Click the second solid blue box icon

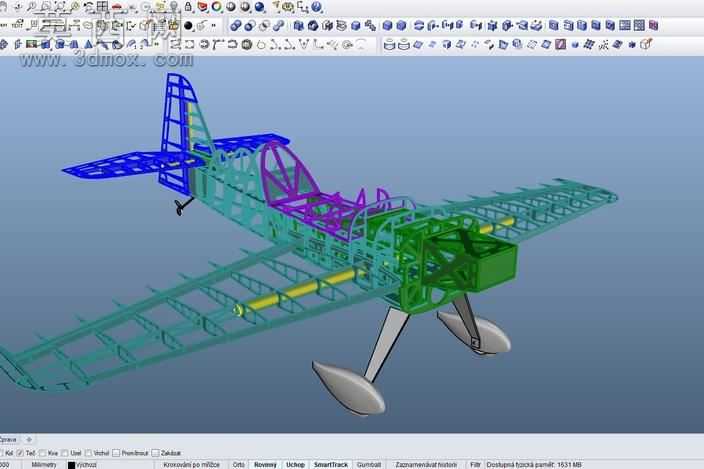pyautogui.click(x=401, y=26)
